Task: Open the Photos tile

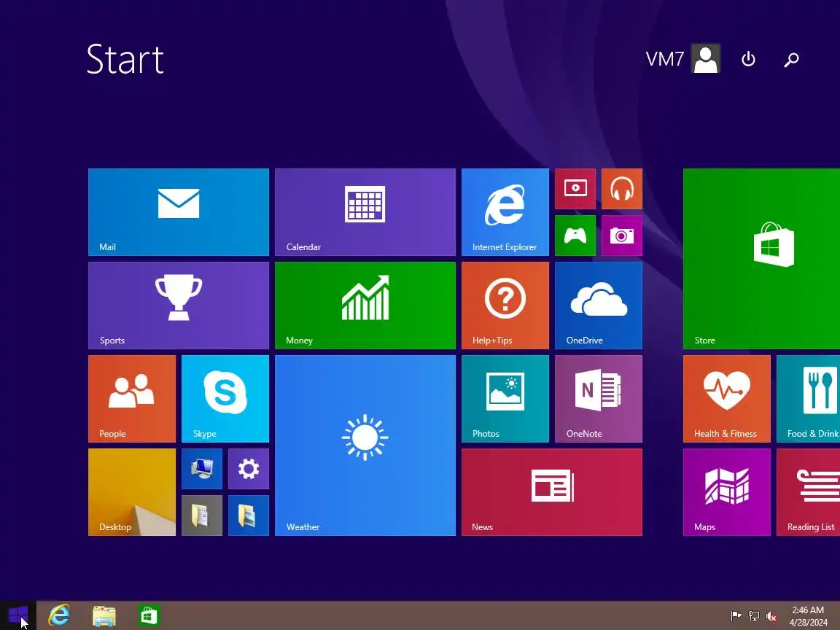Action: (x=505, y=399)
